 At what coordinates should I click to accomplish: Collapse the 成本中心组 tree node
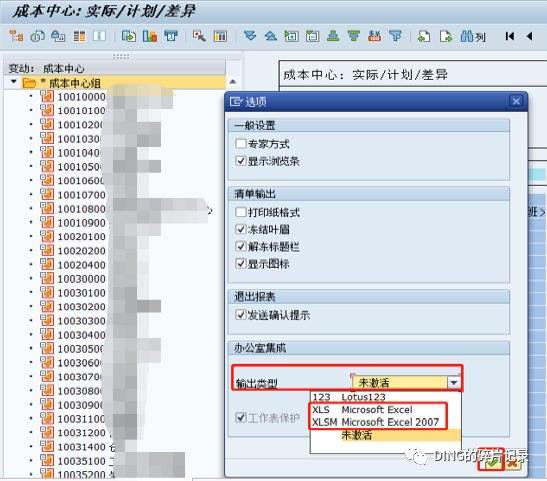click(x=14, y=82)
